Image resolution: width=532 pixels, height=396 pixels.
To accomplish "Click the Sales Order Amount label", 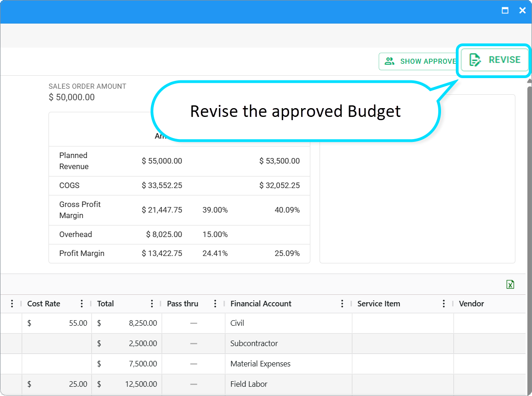I will tap(87, 86).
